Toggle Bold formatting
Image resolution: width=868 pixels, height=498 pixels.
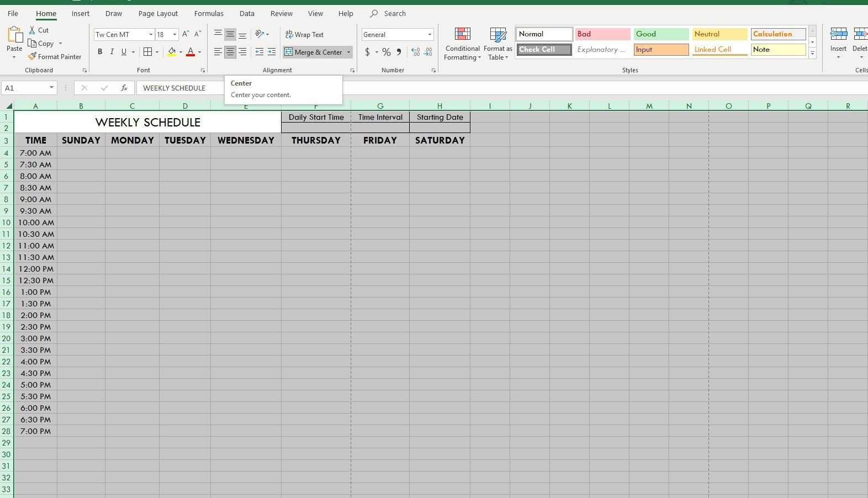100,52
